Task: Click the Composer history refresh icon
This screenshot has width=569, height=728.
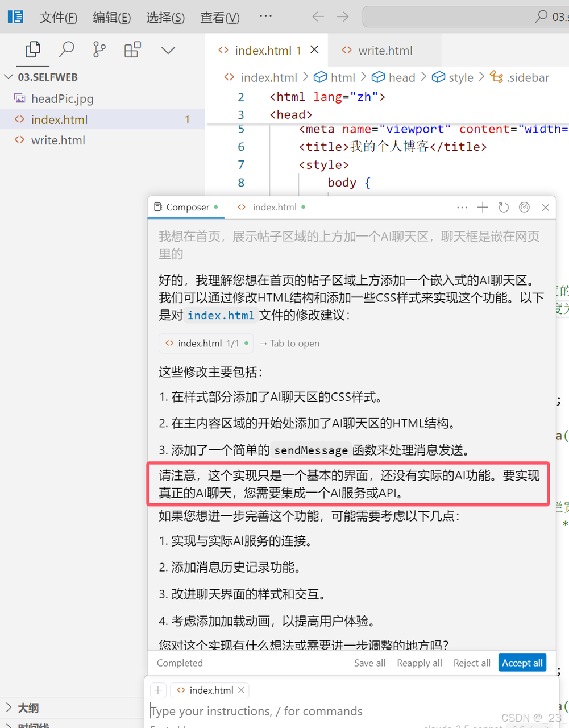Action: [x=504, y=208]
